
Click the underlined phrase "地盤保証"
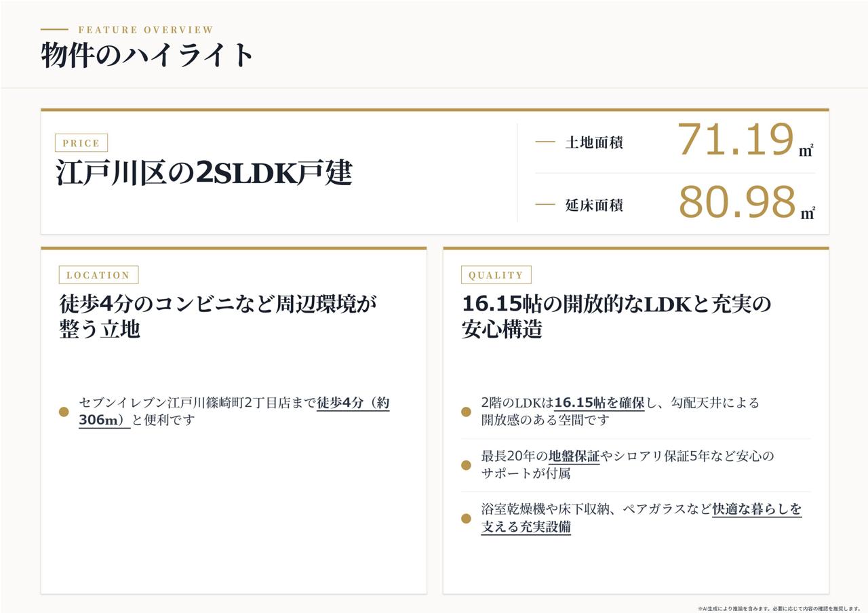click(x=574, y=456)
